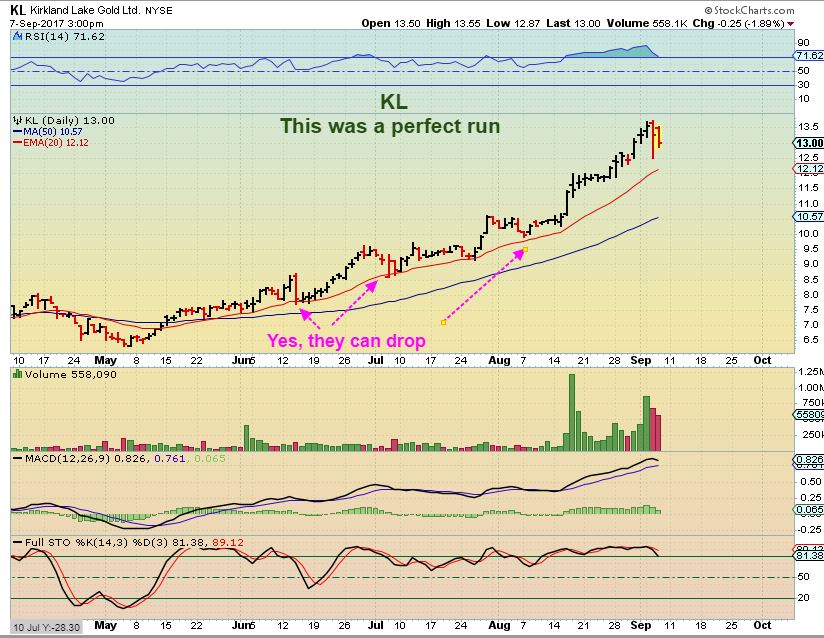
Task: Click the red down-triangle beside the Chg value
Action: tap(790, 24)
